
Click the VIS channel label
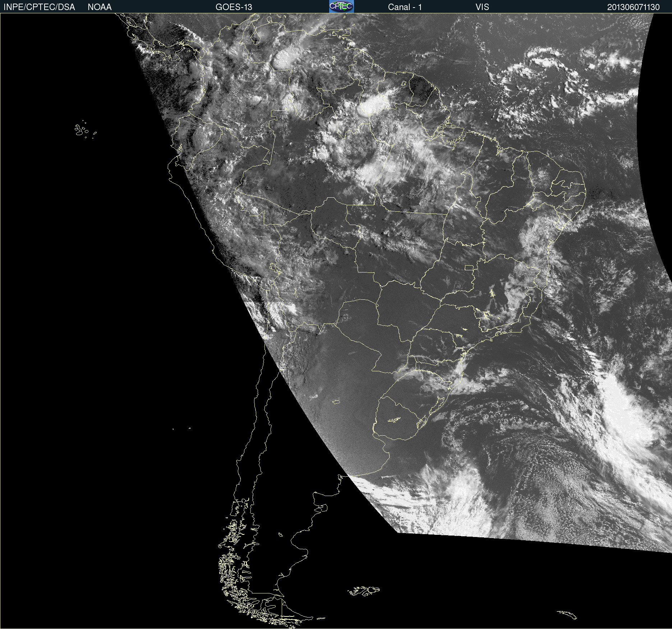[x=482, y=7]
